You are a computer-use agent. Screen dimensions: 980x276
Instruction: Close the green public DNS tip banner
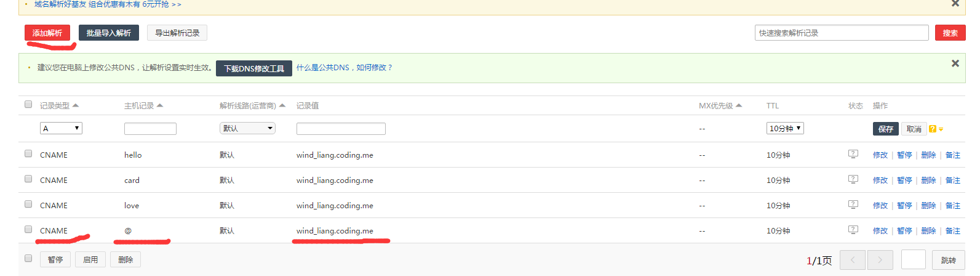tap(955, 63)
